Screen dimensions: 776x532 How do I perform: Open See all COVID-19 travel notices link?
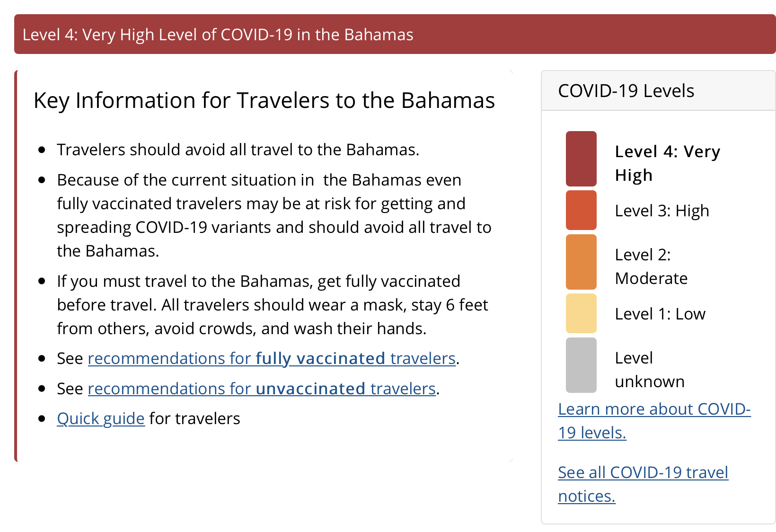pos(643,473)
